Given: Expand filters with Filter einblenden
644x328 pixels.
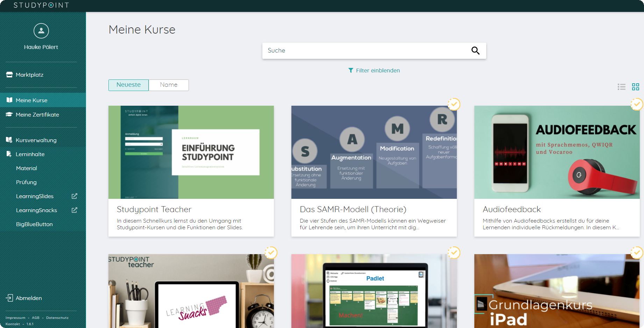Looking at the screenshot, I should [x=374, y=70].
